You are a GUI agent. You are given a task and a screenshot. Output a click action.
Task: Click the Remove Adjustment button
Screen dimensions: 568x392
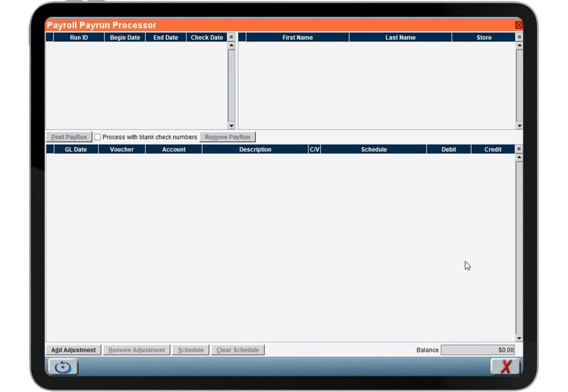[x=136, y=350]
